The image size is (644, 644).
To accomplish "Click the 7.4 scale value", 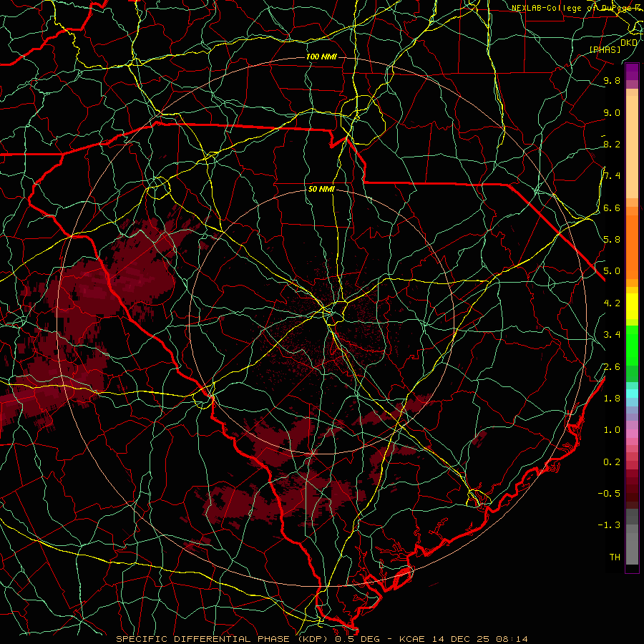I will tap(612, 176).
